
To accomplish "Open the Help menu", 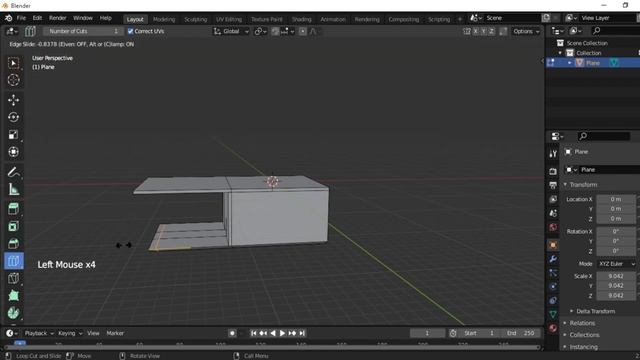I will point(106,18).
